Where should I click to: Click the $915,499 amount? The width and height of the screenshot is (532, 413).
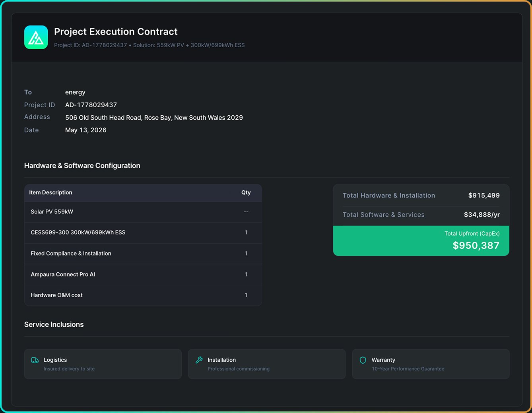[x=484, y=196]
